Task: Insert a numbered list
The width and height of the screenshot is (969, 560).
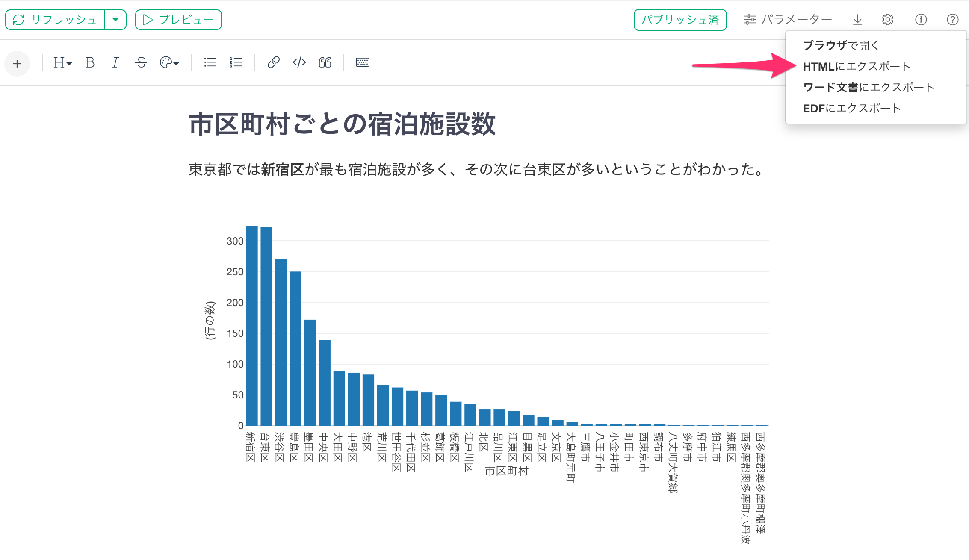Action: click(x=236, y=63)
